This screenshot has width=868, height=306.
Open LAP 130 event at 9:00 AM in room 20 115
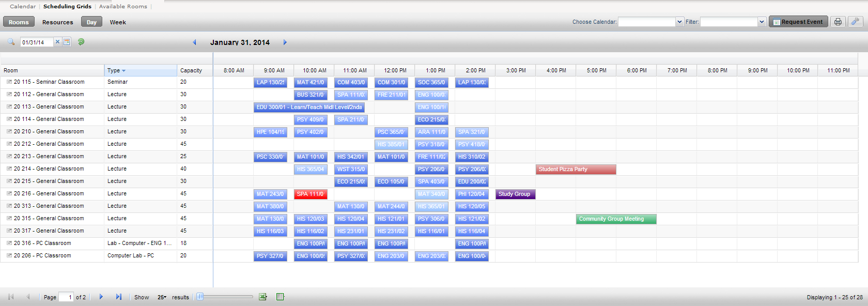270,82
